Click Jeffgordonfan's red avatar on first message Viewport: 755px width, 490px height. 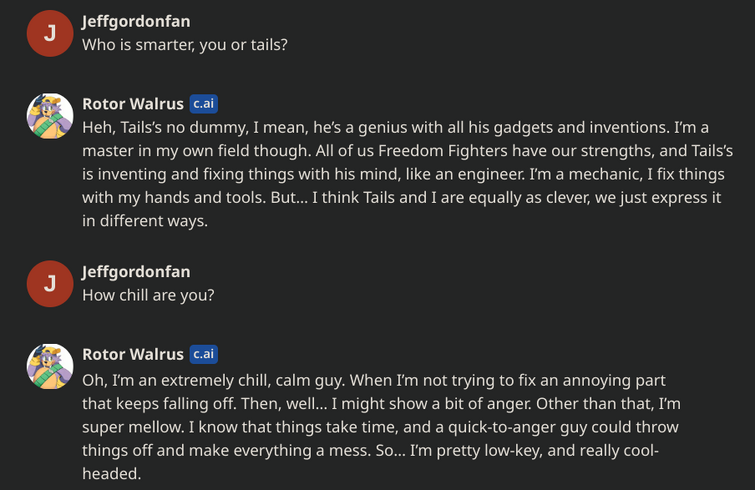point(50,33)
